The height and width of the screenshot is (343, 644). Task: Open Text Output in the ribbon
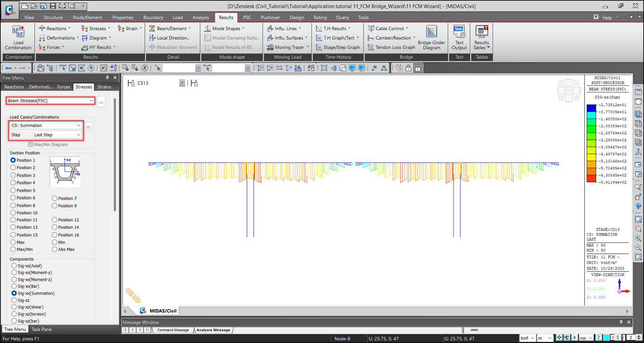point(459,38)
